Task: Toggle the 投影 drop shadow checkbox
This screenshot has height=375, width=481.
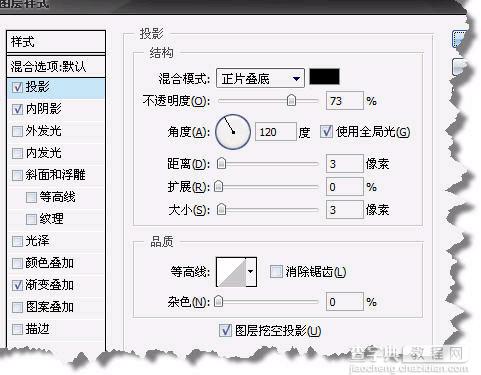Action: click(x=17, y=87)
